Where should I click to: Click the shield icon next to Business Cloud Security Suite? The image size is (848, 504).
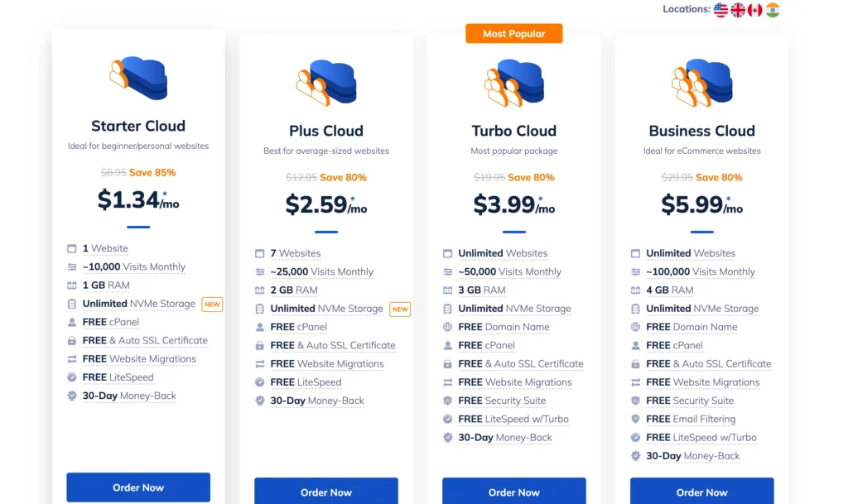635,401
